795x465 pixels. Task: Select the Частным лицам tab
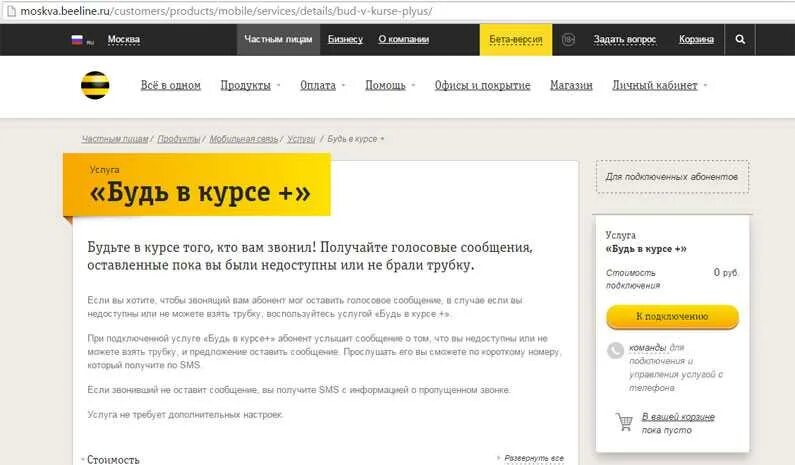point(278,40)
